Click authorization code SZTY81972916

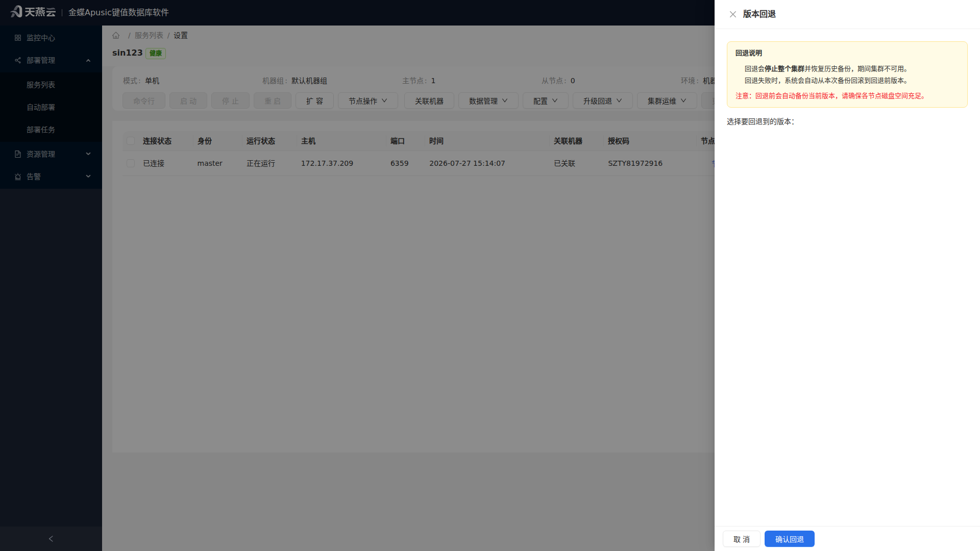635,163
